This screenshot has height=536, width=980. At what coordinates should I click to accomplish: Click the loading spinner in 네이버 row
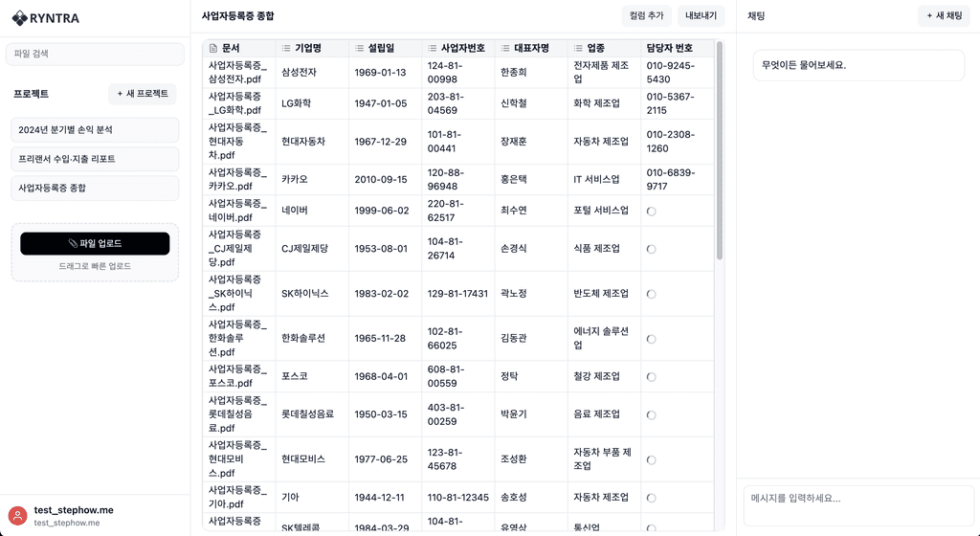[651, 212]
